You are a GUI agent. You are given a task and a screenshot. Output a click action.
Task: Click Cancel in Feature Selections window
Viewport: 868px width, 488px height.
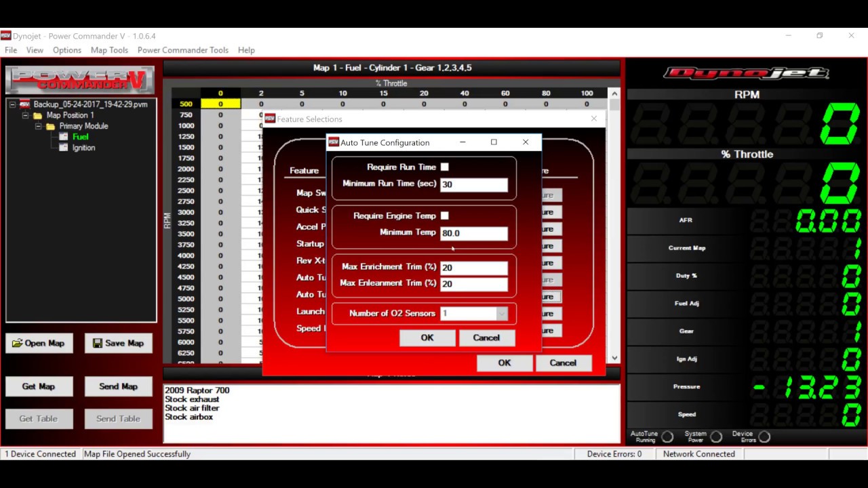pos(563,363)
